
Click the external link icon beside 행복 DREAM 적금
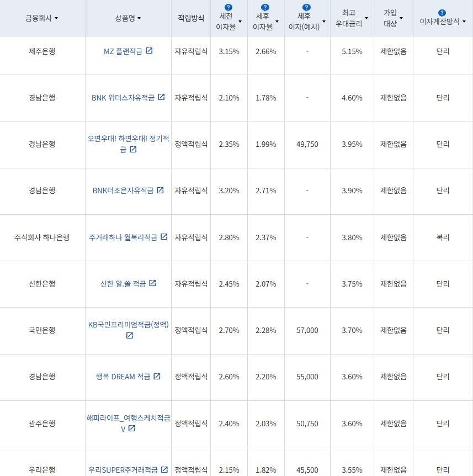tap(157, 377)
